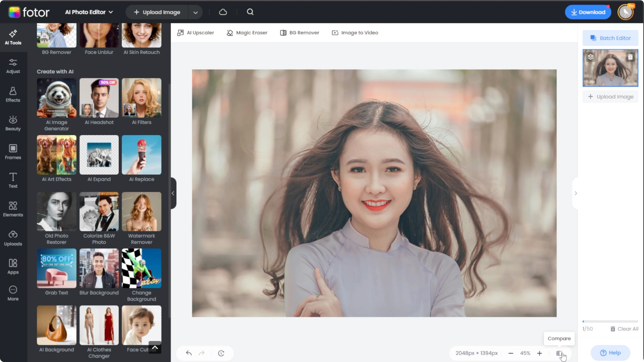This screenshot has width=644, height=362.
Task: Open the AI Image Generator
Action: tap(57, 98)
